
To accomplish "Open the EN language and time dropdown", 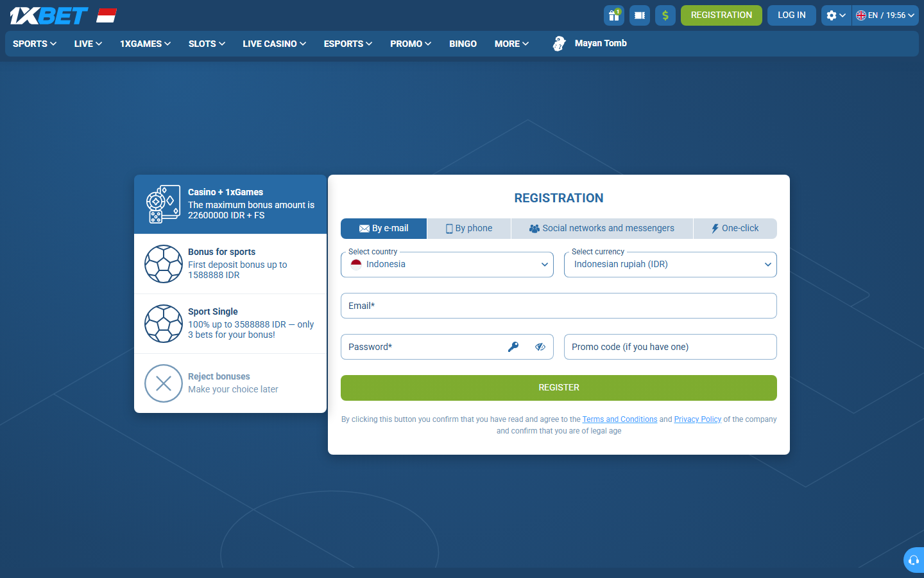I will (x=886, y=15).
